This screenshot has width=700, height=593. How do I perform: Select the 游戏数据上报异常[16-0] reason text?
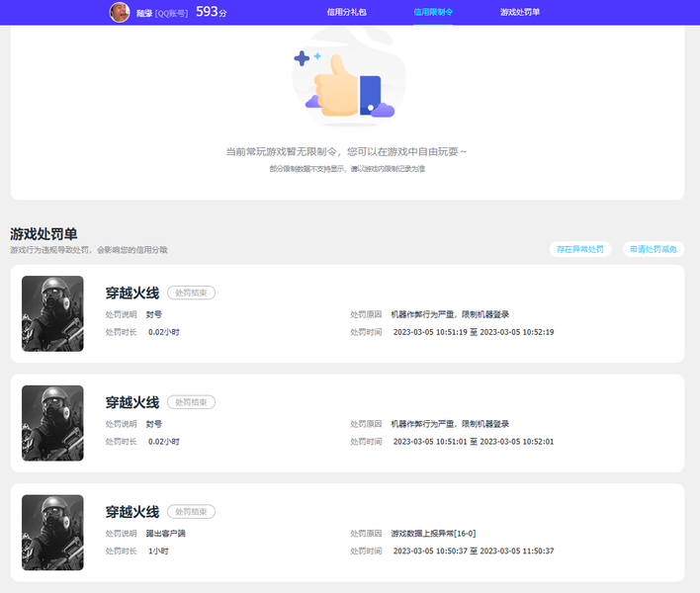coord(433,534)
